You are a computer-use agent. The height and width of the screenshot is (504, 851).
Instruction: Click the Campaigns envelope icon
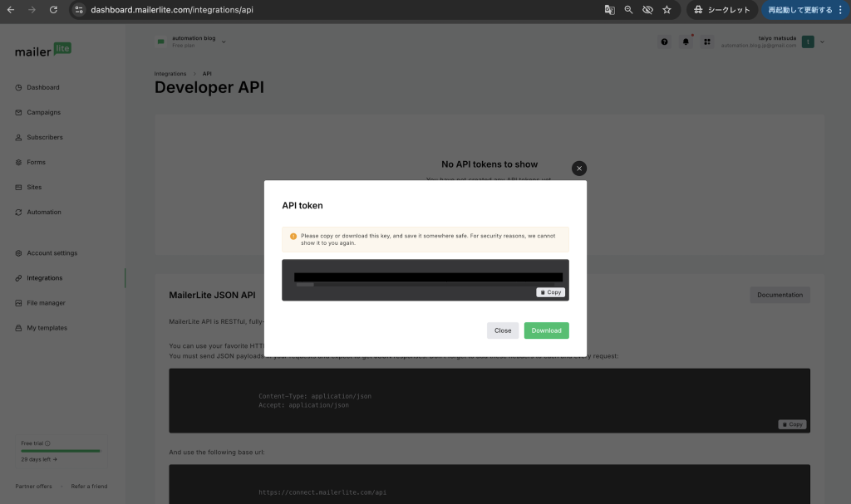[x=18, y=112]
